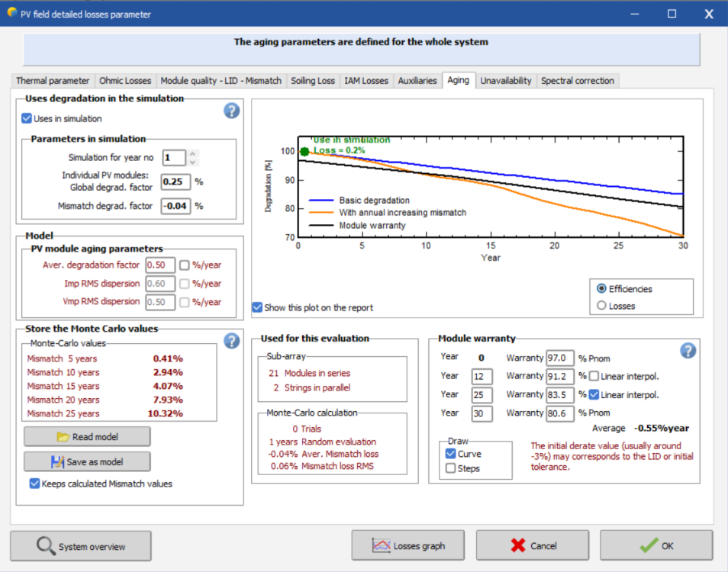This screenshot has height=572, width=728.
Task: Select the Losses radio button
Action: pyautogui.click(x=602, y=306)
